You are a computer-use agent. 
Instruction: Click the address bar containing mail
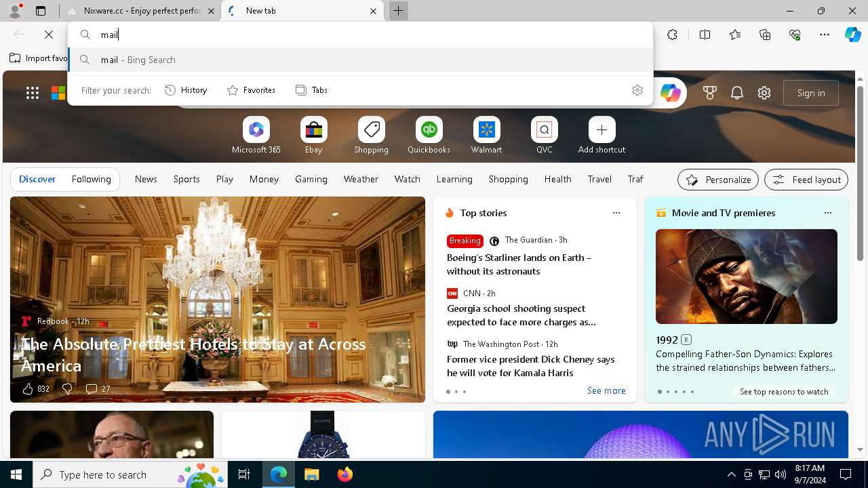pyautogui.click(x=361, y=35)
